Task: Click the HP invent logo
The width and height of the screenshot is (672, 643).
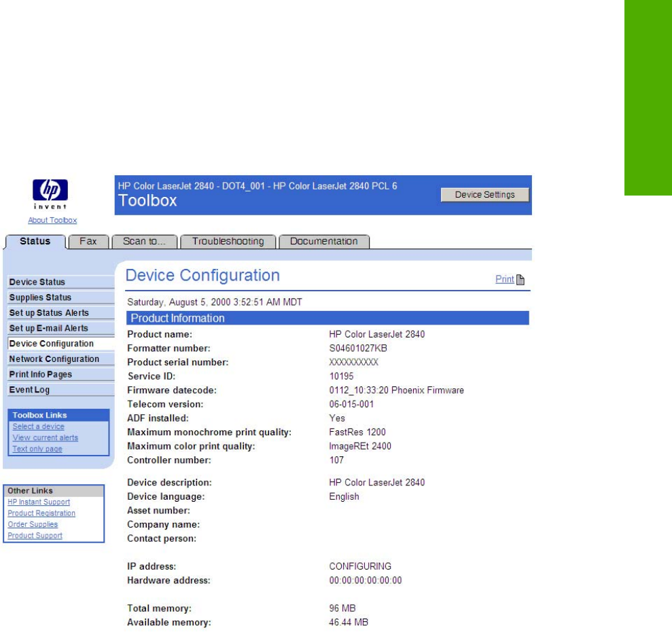Action: tap(50, 194)
